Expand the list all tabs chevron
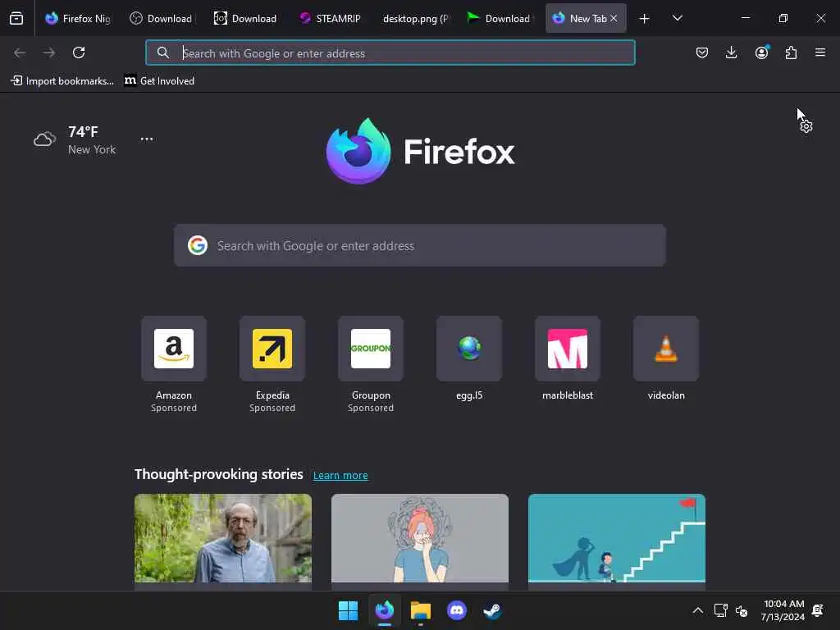 pyautogui.click(x=677, y=18)
